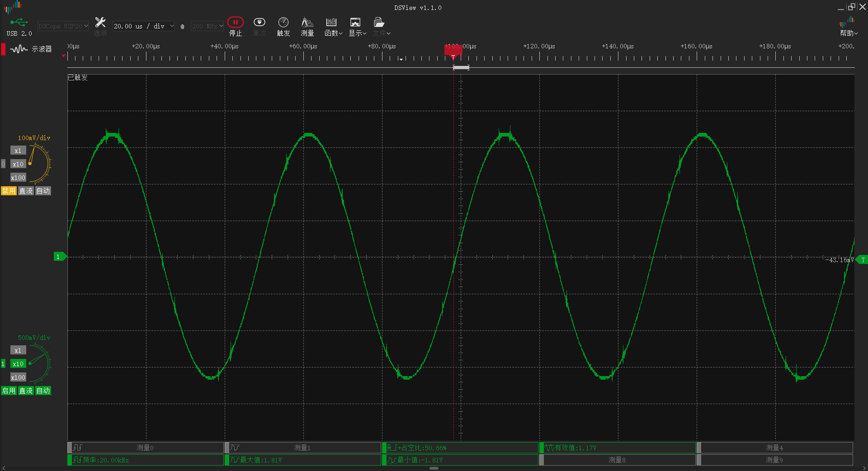Select x10 probe for channel 1
This screenshot has width=868, height=471.
coord(18,364)
